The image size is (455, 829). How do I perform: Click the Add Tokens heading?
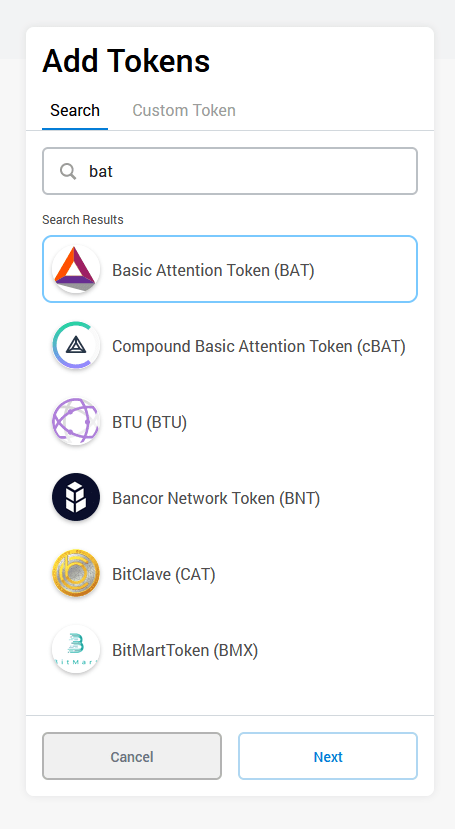click(126, 61)
